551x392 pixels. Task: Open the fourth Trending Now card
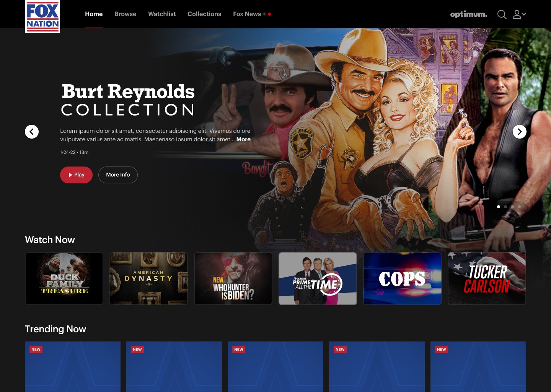click(x=377, y=367)
